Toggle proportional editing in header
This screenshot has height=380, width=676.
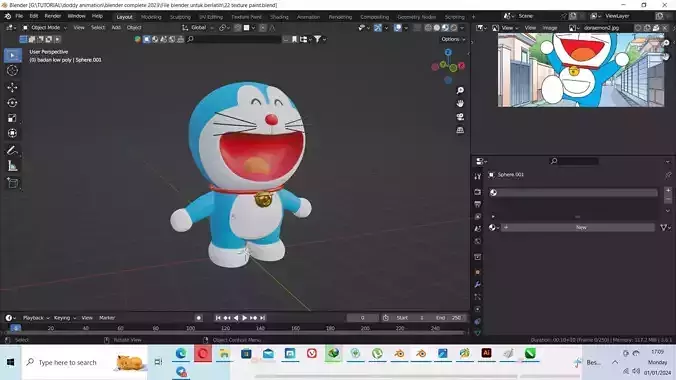[x=263, y=28]
